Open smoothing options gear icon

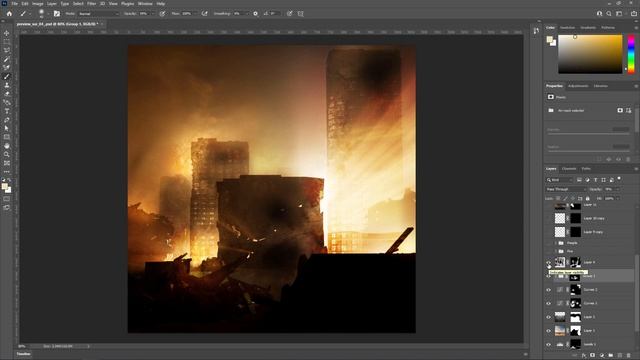point(256,13)
